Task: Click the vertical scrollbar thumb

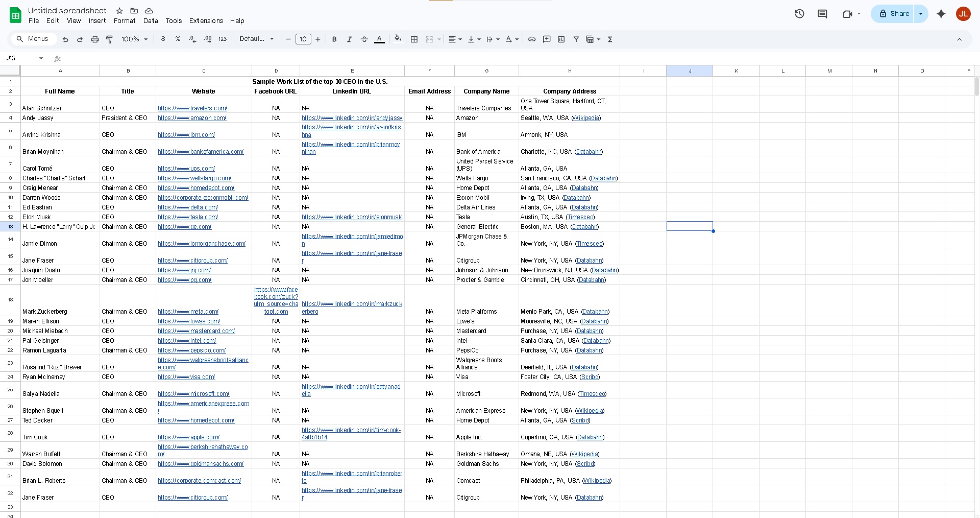Action: point(977,86)
